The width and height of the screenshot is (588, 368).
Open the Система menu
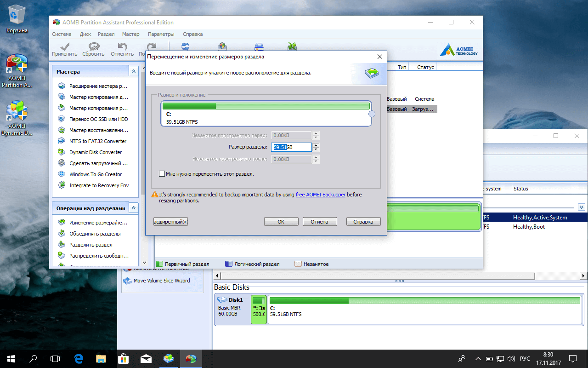point(62,34)
